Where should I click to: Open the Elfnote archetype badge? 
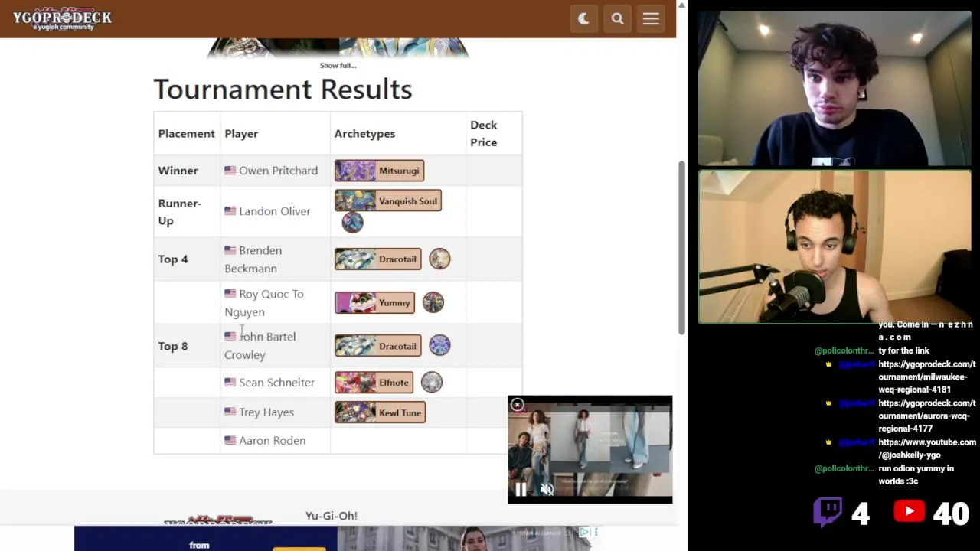point(374,383)
